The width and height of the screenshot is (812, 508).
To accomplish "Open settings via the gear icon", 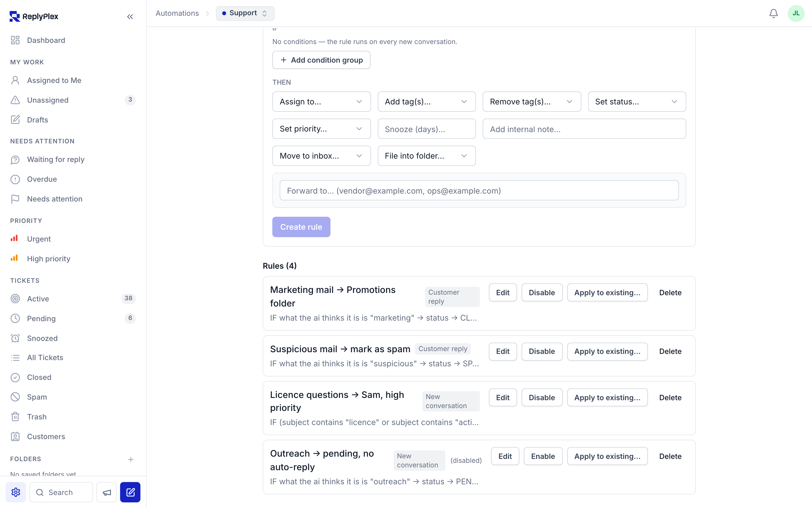I will click(16, 492).
